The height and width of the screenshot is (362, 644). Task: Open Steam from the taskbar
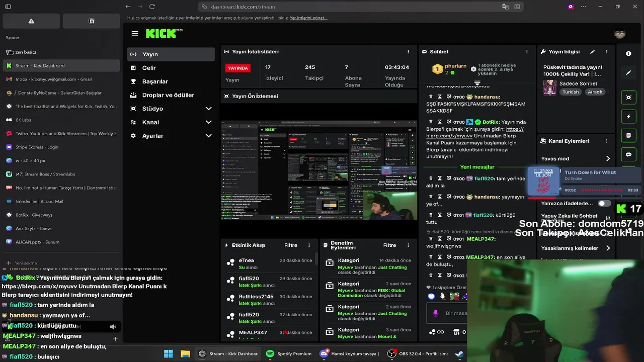(x=459, y=353)
